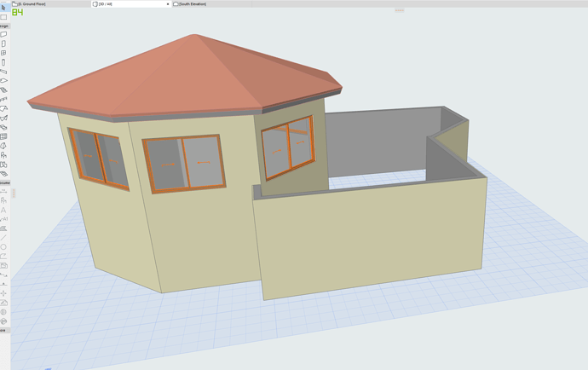The image size is (588, 370).
Task: Select the Label tool
Action: point(3,219)
